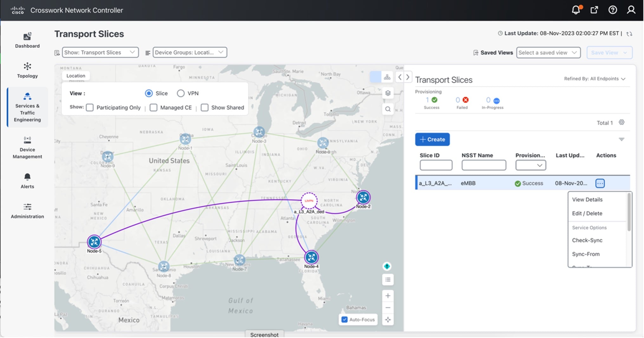Open the map layers icon
This screenshot has height=338, width=644.
[x=387, y=93]
